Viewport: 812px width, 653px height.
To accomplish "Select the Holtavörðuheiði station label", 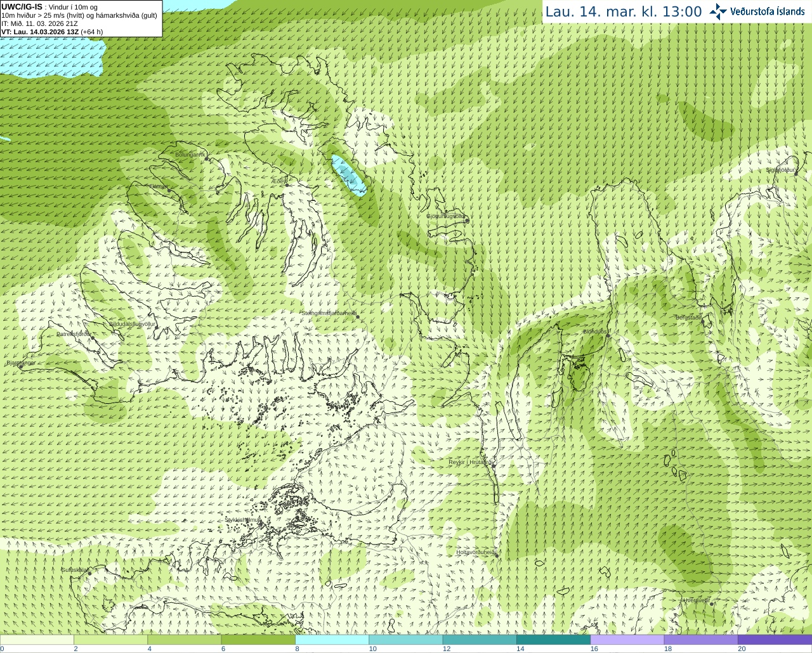I will (476, 552).
